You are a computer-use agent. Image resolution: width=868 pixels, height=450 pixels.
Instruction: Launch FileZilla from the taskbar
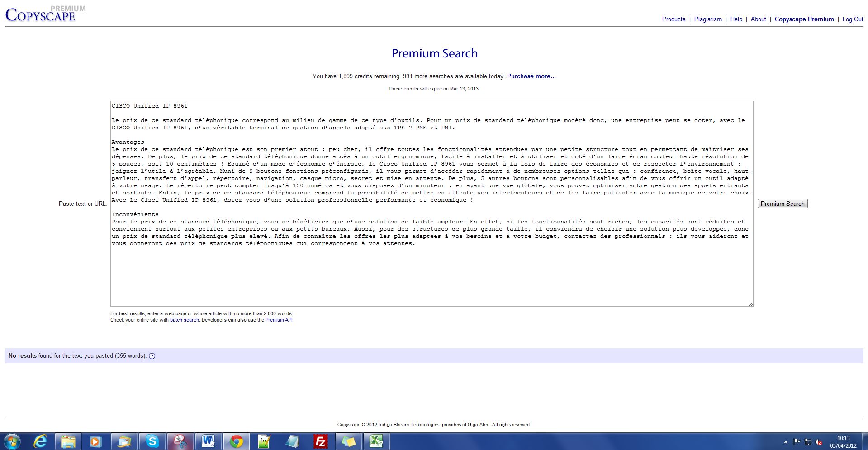(320, 441)
